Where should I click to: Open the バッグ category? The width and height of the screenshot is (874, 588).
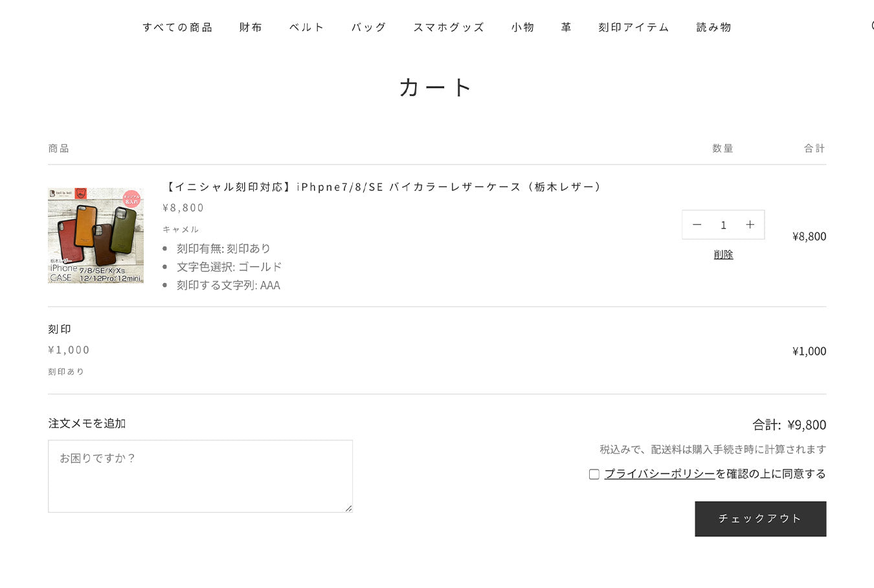coord(368,27)
